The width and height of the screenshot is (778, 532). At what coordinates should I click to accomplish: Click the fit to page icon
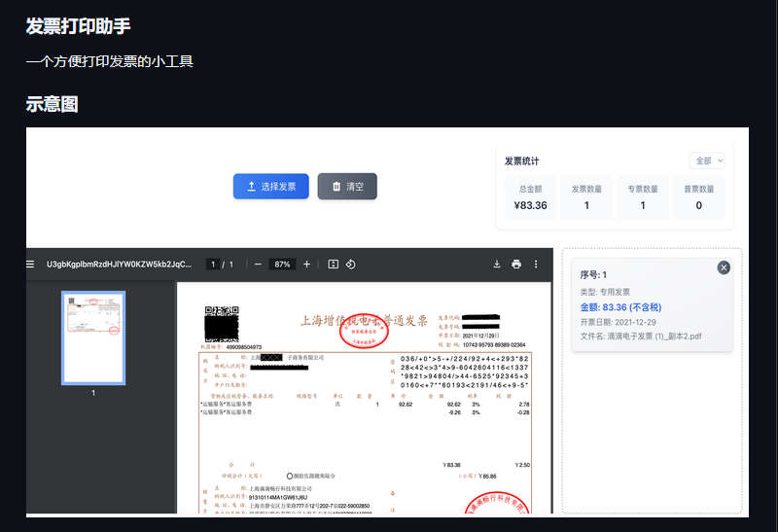point(333,264)
